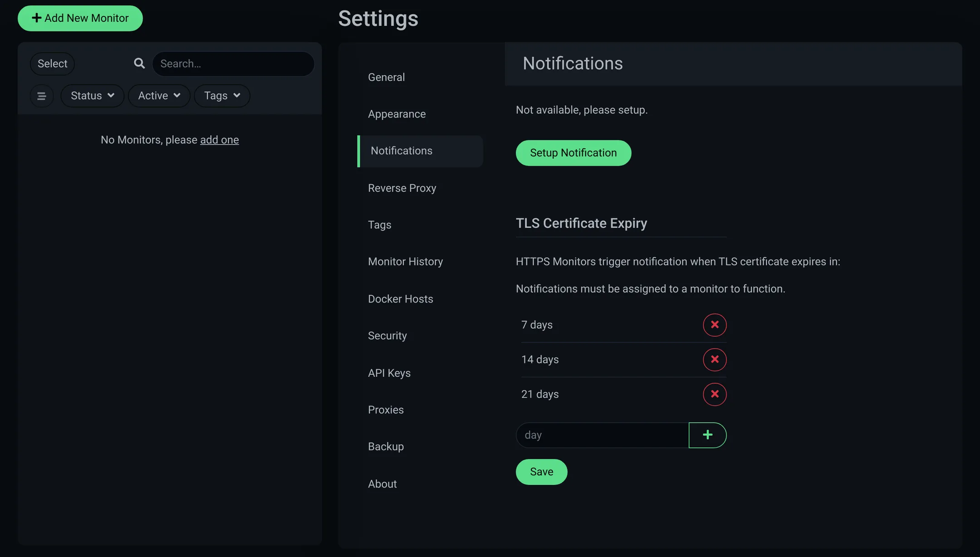Open the monitor list sort menu icon

coord(42,96)
